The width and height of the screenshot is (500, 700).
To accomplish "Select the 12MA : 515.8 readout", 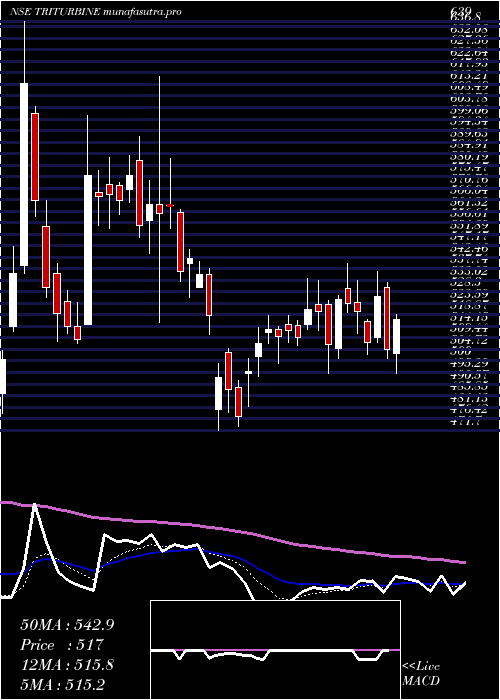I will point(67,665).
